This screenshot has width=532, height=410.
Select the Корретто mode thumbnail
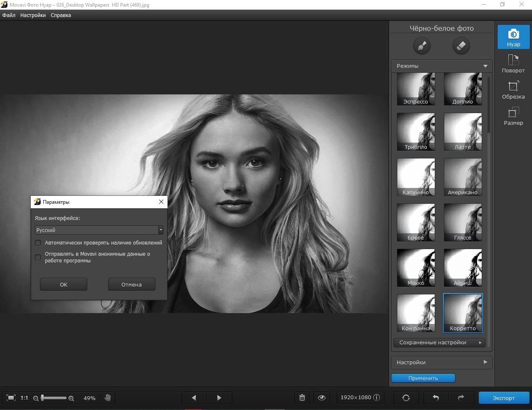tap(463, 313)
